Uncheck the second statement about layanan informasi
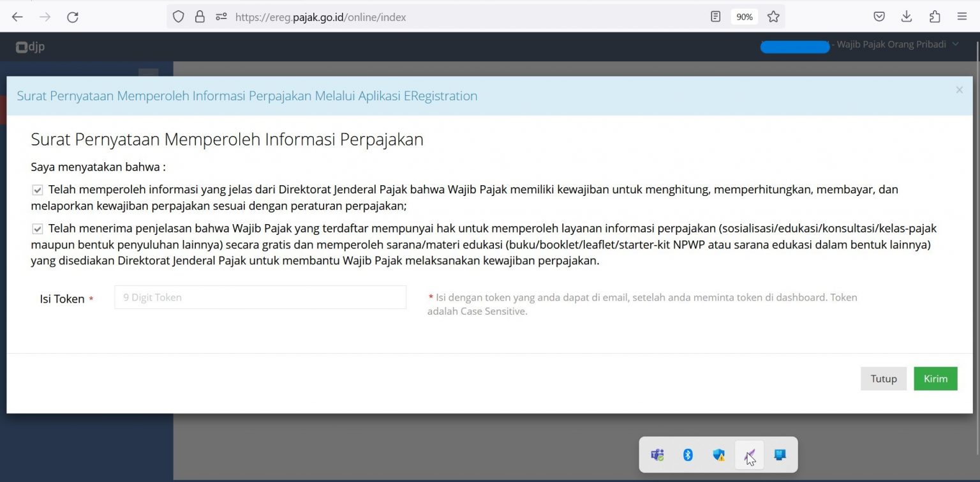 click(x=37, y=229)
